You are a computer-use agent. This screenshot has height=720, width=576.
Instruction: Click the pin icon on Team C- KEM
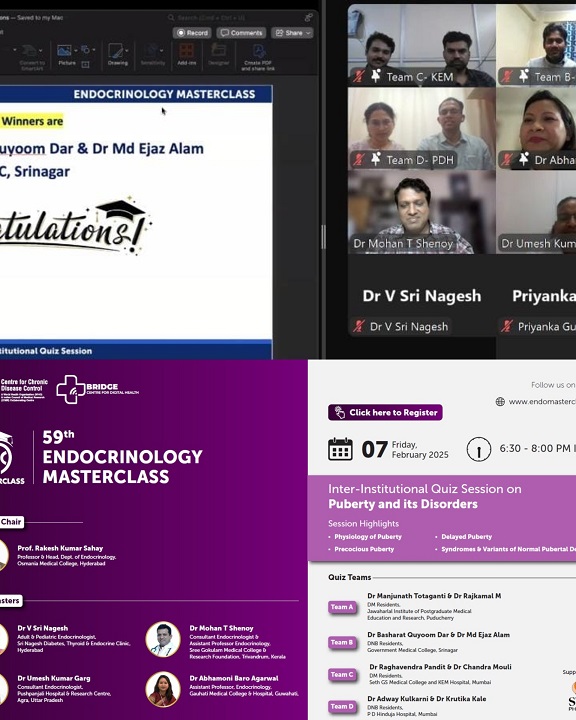[x=376, y=76]
